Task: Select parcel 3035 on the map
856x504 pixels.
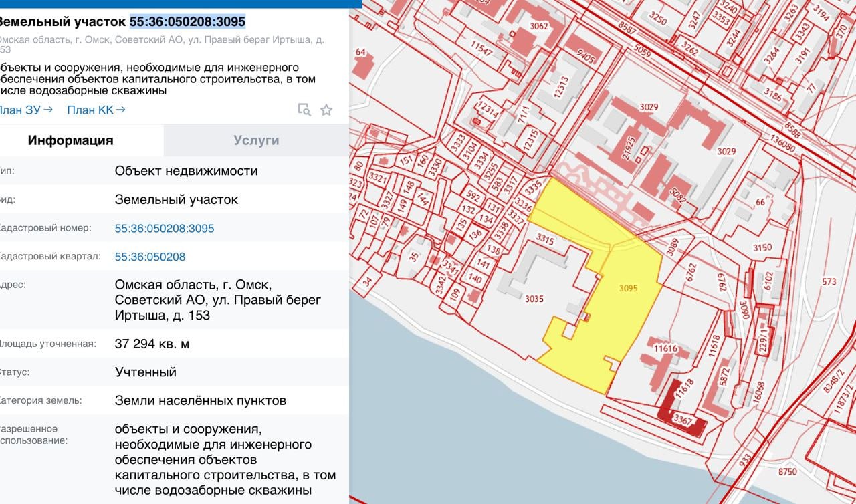Action: [534, 299]
